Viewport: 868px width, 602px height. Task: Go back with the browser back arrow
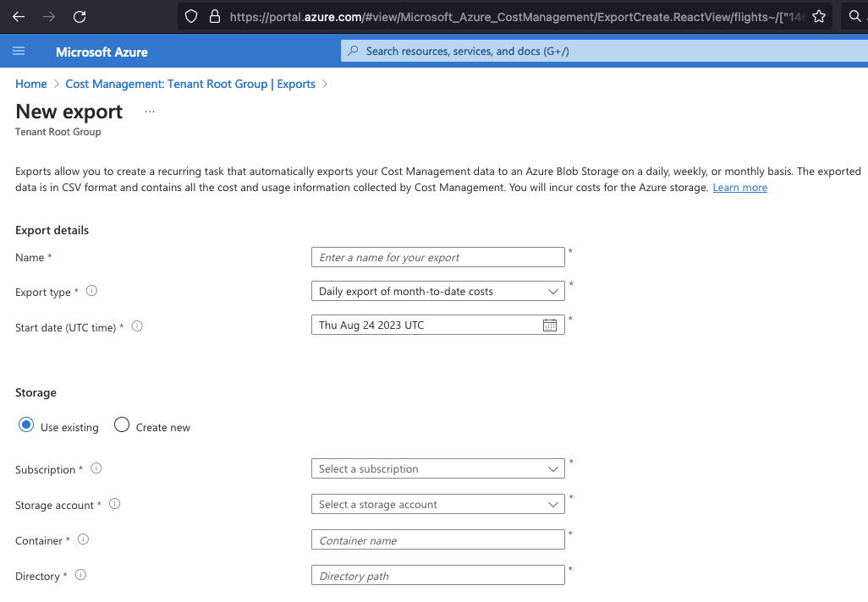[19, 17]
